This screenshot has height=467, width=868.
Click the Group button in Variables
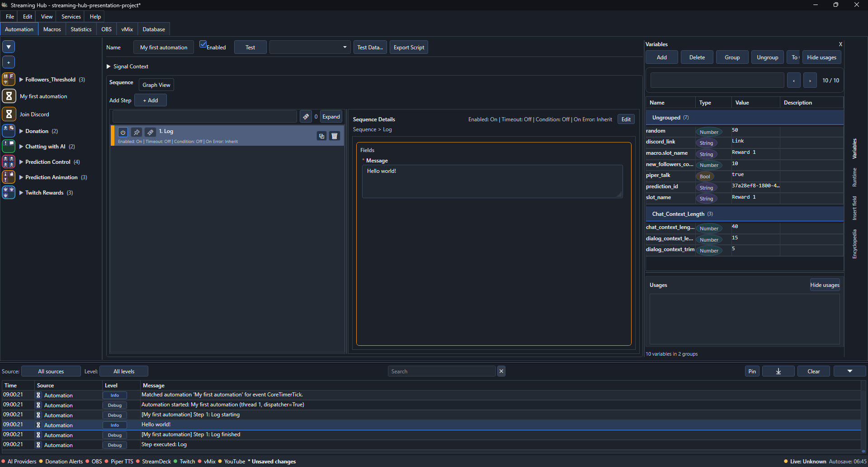coord(732,57)
